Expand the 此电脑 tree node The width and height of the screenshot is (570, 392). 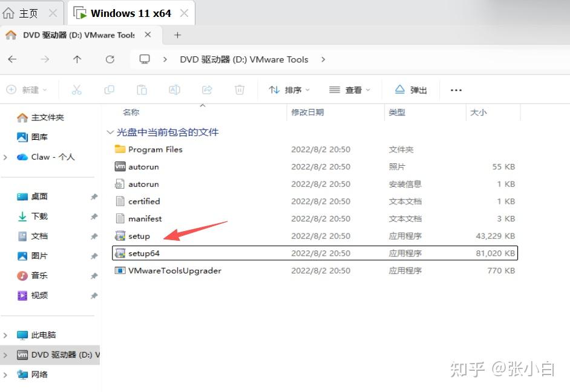[5, 335]
